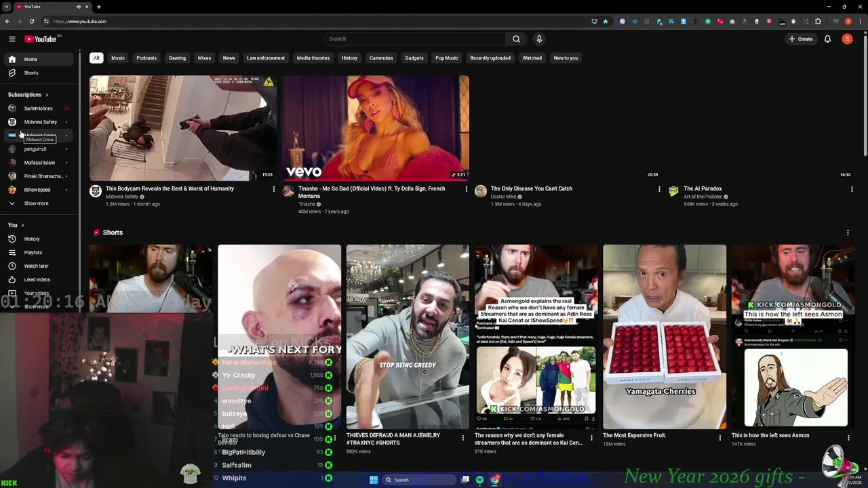The width and height of the screenshot is (868, 488).
Task: Open the Windows Start button
Action: coord(374,480)
